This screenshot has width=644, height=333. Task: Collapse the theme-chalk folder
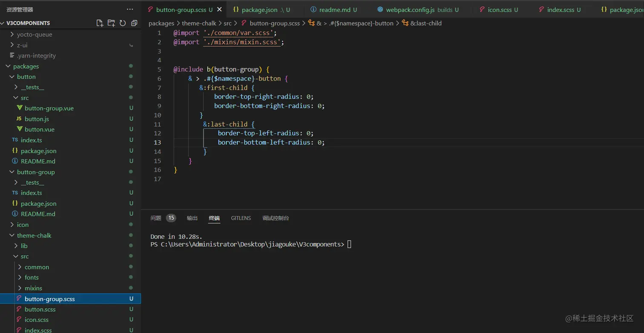point(34,235)
